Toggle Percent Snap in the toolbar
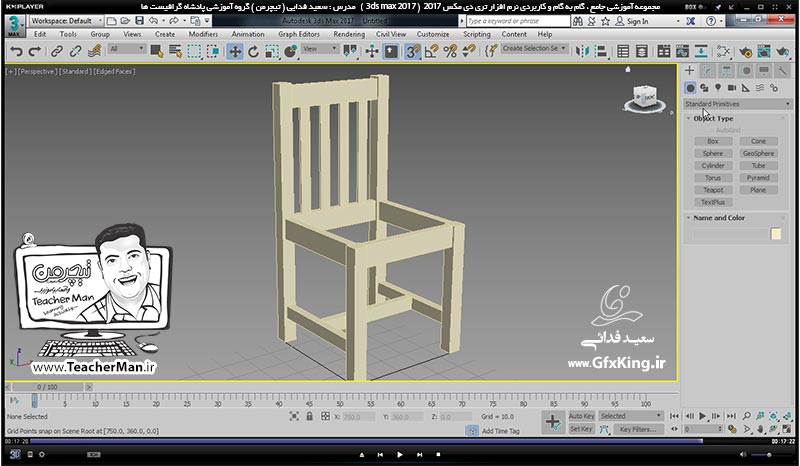Viewport: 800px width, 466px height. click(450, 51)
